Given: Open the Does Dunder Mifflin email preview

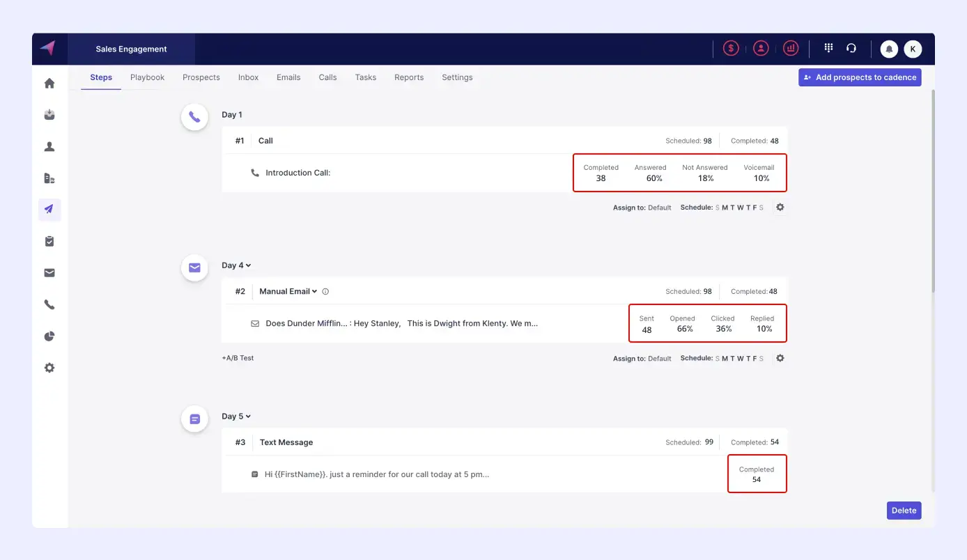Looking at the screenshot, I should tap(402, 324).
